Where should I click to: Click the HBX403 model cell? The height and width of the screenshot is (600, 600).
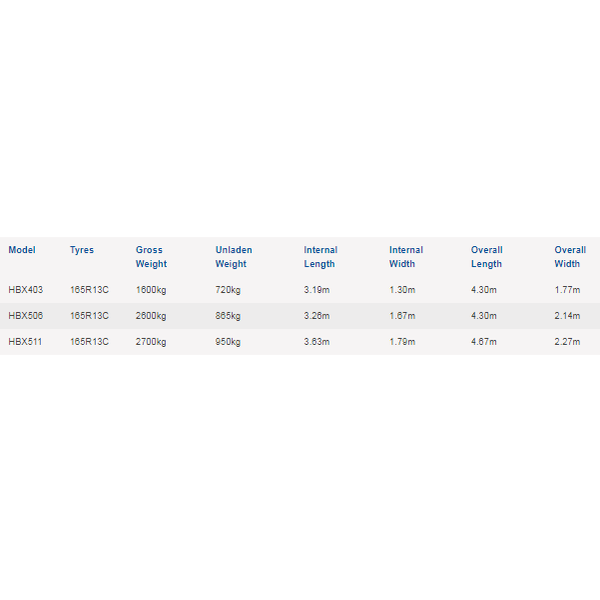pos(26,290)
